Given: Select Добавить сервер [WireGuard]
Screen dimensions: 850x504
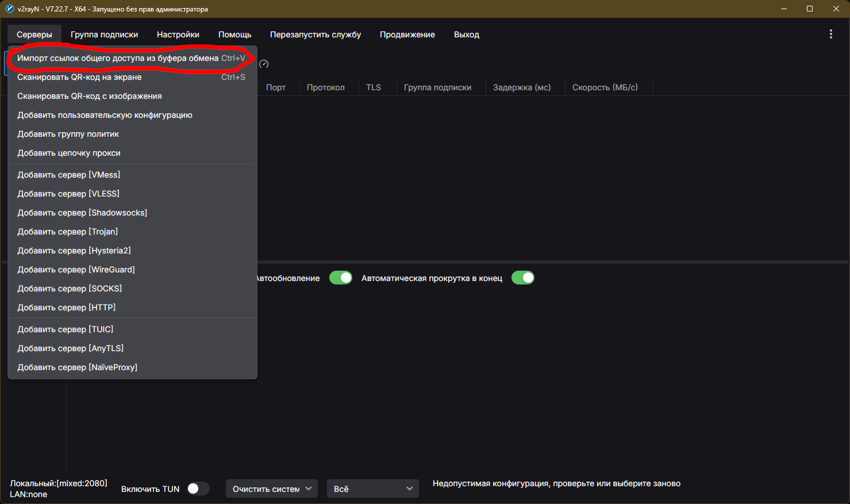Looking at the screenshot, I should pos(132,270).
